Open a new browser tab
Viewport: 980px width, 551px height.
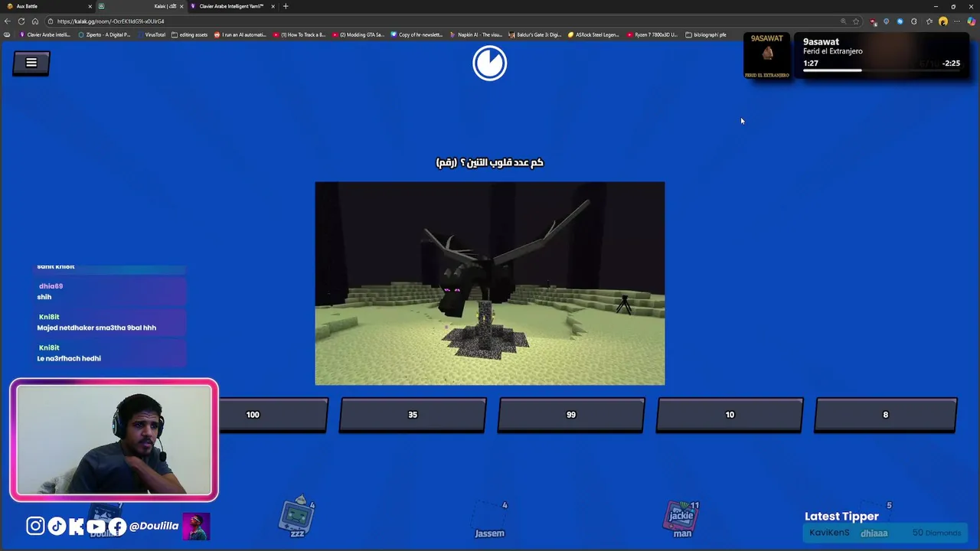click(x=286, y=6)
